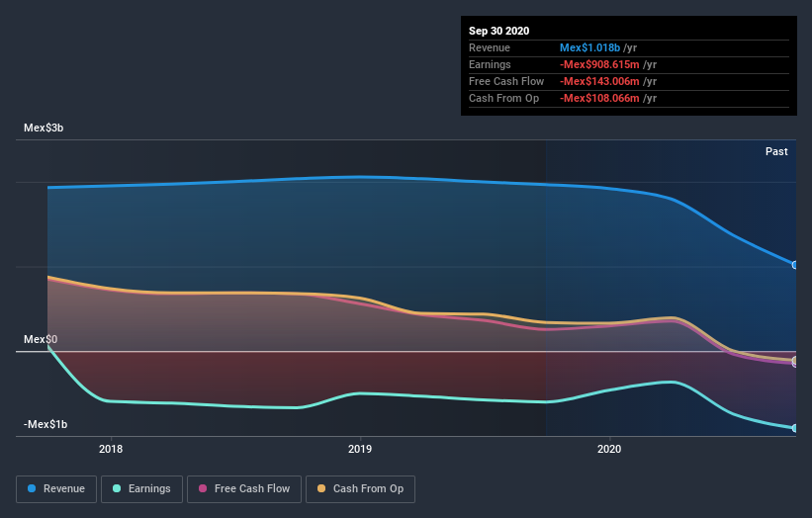The image size is (812, 518).
Task: Click the -Mex$108.066m cash from op value
Action: point(599,98)
